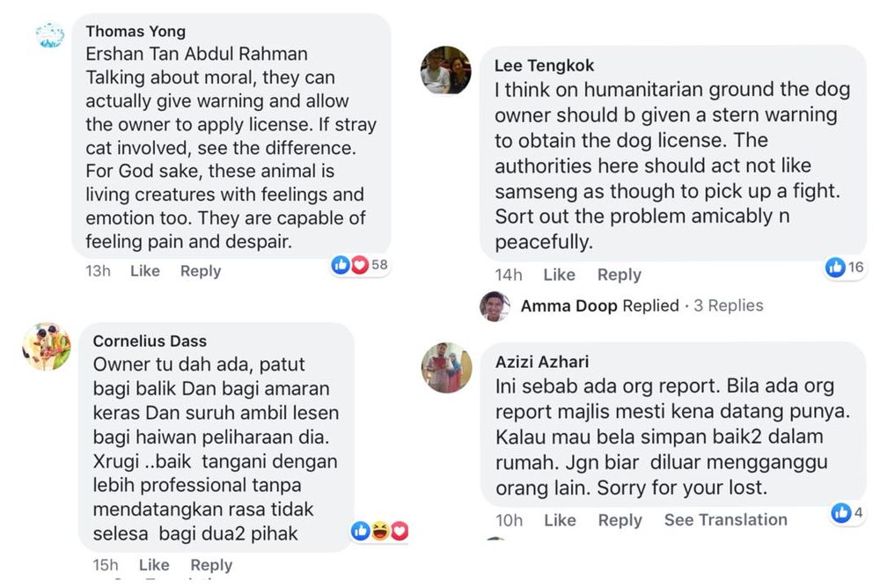Click Like under Lee Tengkok's comment
The image size is (880, 588).
click(560, 275)
